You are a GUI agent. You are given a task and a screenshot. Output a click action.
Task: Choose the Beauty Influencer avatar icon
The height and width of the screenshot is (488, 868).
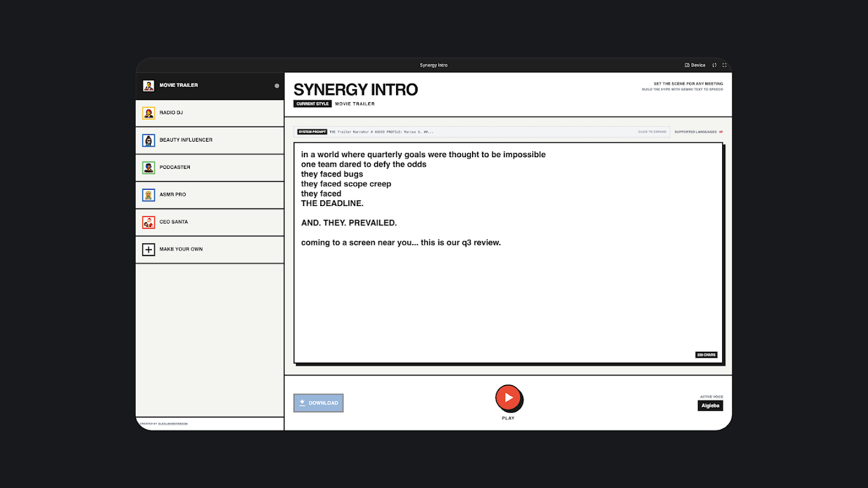click(148, 140)
